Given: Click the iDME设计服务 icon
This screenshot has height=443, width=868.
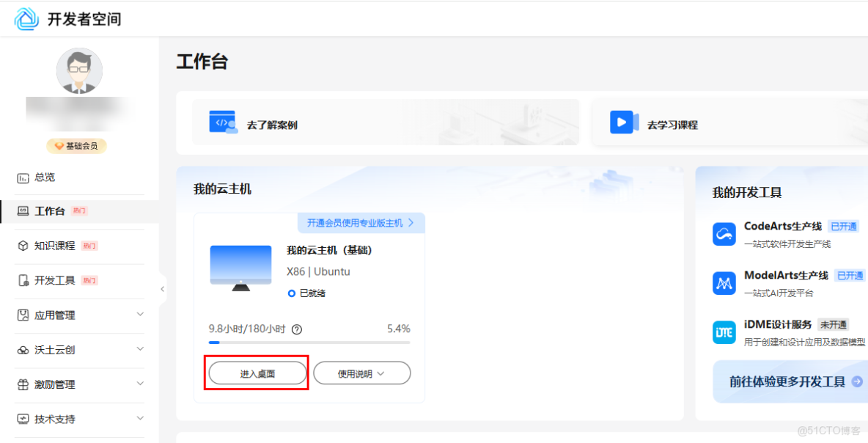Looking at the screenshot, I should click(723, 332).
